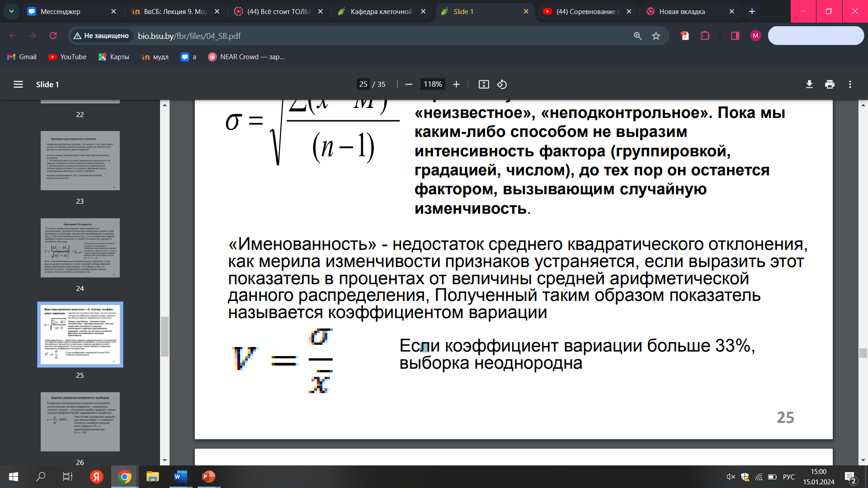Switch to Всё стоит ТОЛЬКО tab
This screenshot has height=488, width=868.
pos(278,11)
